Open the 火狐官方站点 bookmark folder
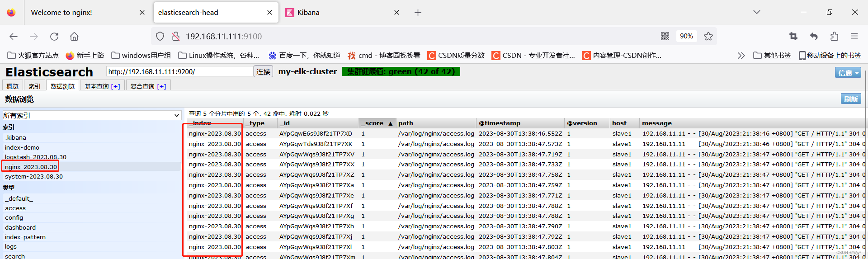 coord(33,56)
